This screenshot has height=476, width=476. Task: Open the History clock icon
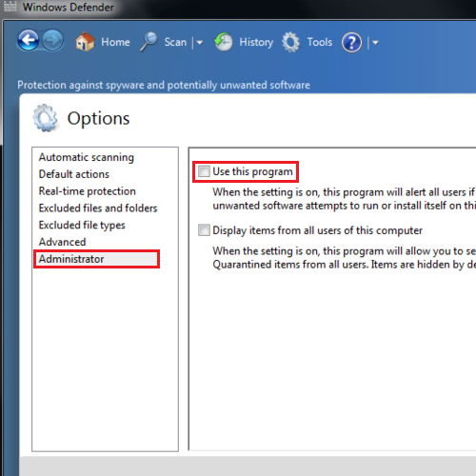pos(224,42)
